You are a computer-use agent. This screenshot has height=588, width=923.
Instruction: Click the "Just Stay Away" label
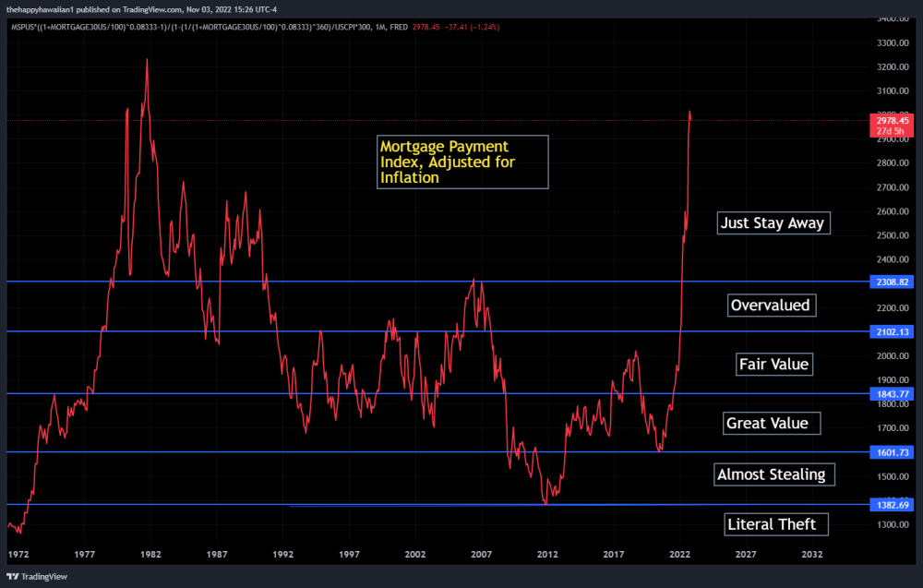point(773,223)
